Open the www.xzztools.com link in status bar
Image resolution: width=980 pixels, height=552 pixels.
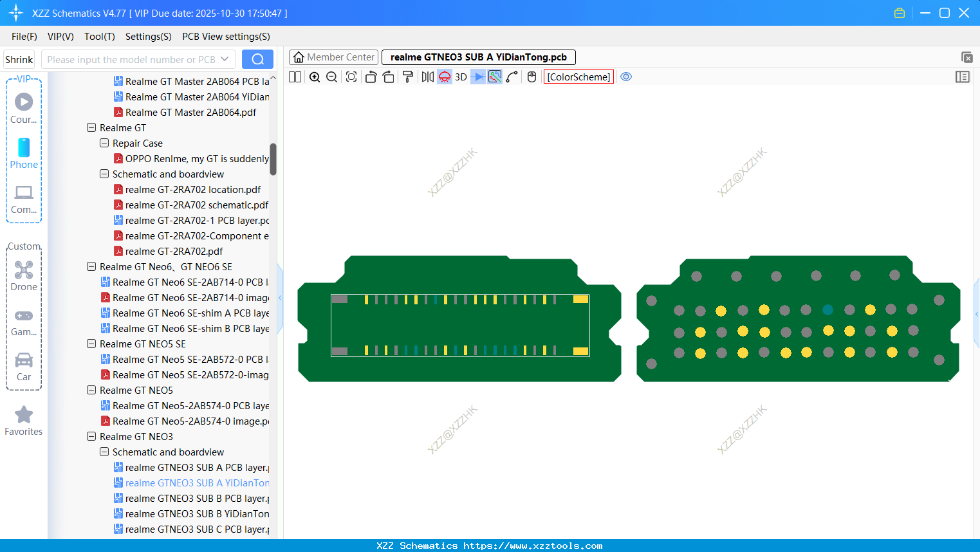click(x=533, y=546)
